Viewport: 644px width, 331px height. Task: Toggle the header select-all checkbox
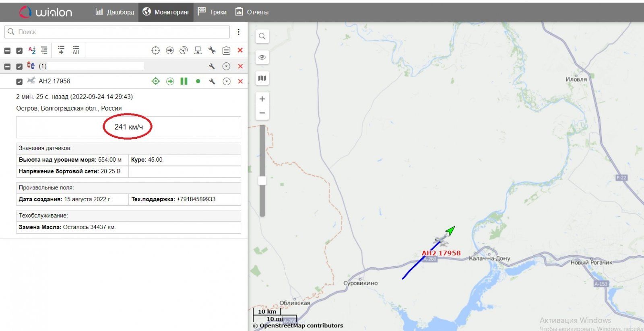tap(19, 51)
